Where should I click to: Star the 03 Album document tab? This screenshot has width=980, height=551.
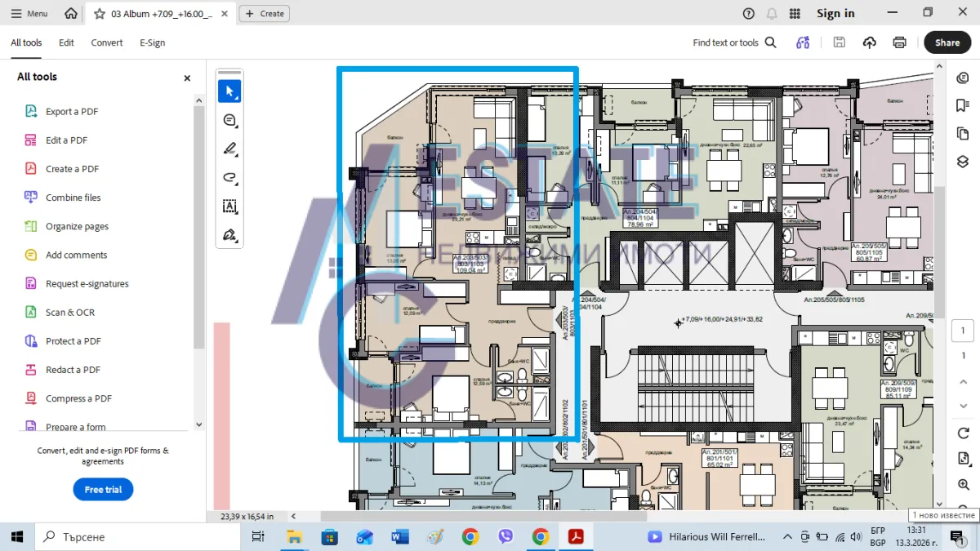point(100,14)
